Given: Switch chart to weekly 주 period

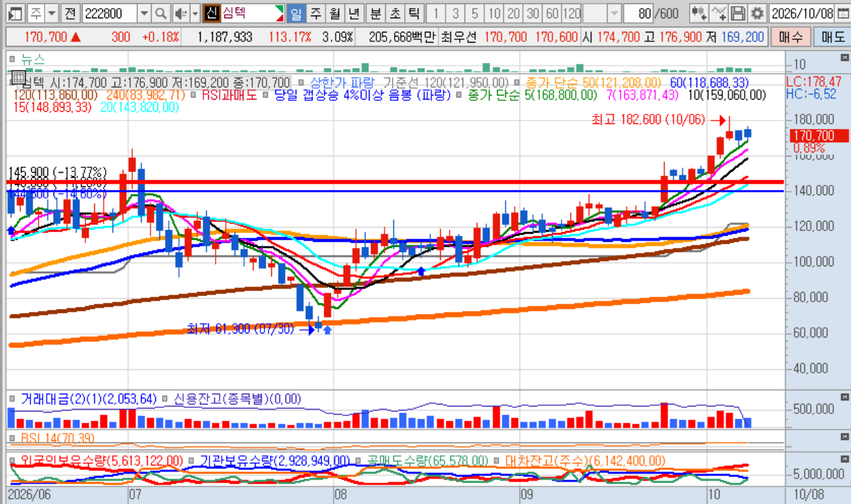Looking at the screenshot, I should point(316,13).
